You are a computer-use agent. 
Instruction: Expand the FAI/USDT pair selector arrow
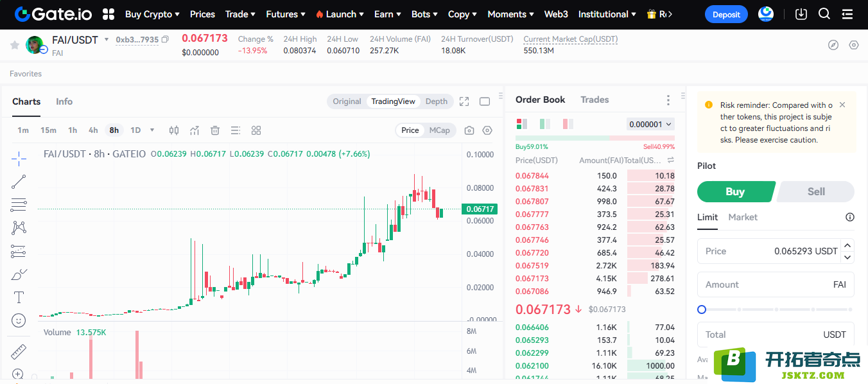coord(107,40)
